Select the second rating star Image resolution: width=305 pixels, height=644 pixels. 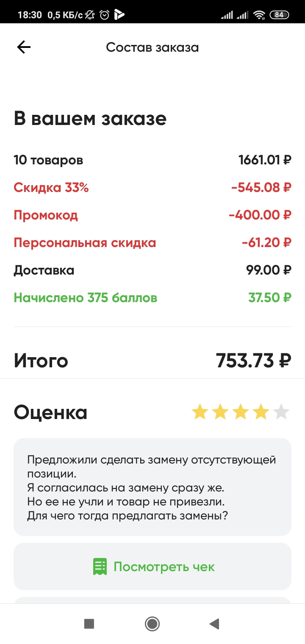point(220,412)
